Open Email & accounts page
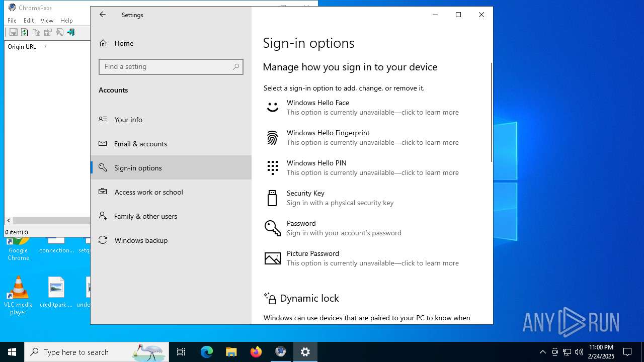Viewport: 644px width, 362px height. click(x=171, y=144)
